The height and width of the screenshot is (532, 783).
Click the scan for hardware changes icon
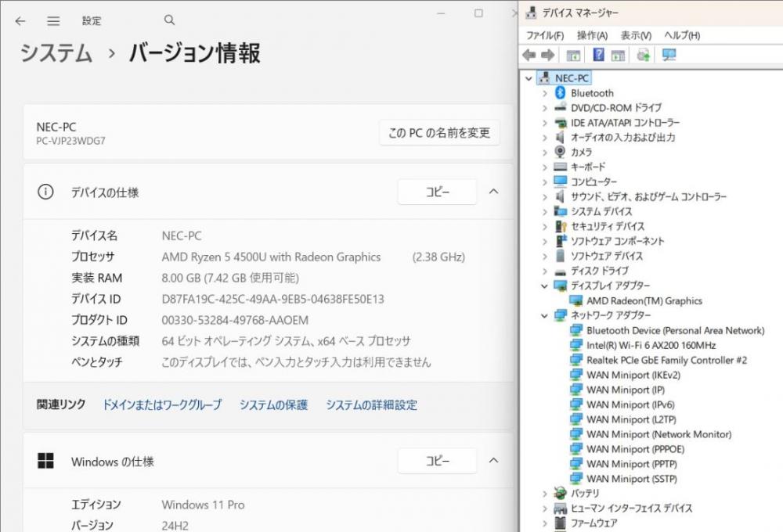pyautogui.click(x=669, y=55)
